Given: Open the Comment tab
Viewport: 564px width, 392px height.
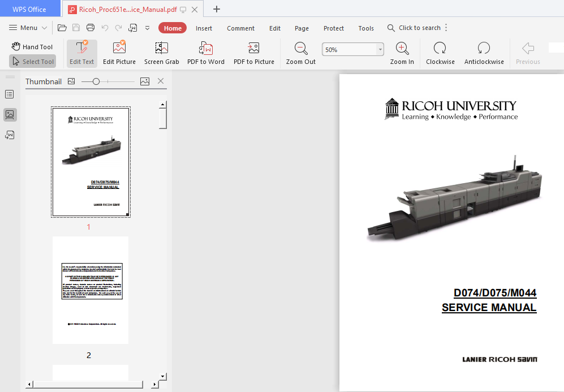Looking at the screenshot, I should pos(240,28).
